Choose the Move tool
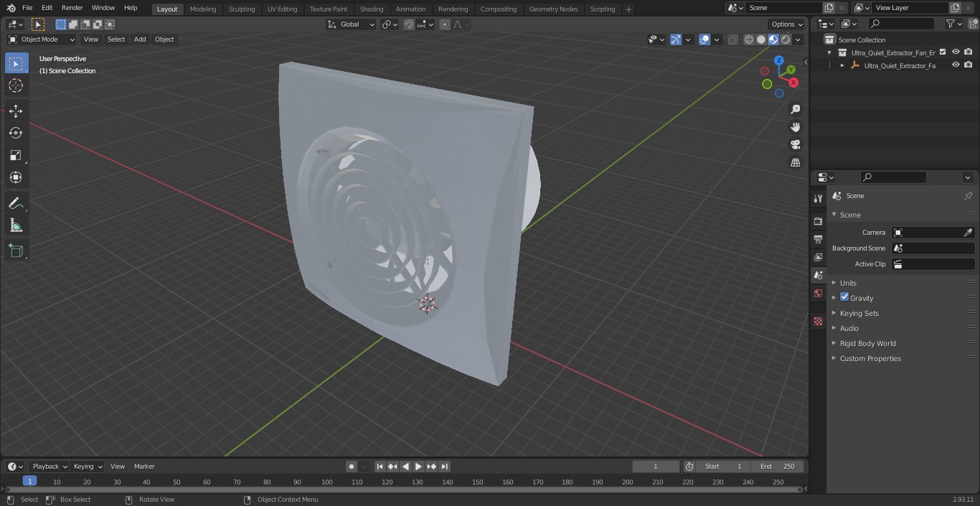This screenshot has width=980, height=506. pos(16,111)
